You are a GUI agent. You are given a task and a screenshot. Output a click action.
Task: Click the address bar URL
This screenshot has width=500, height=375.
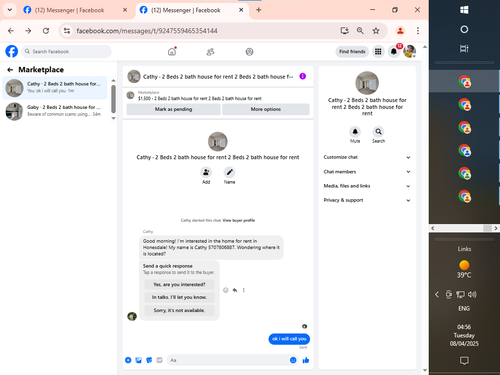[x=147, y=31]
